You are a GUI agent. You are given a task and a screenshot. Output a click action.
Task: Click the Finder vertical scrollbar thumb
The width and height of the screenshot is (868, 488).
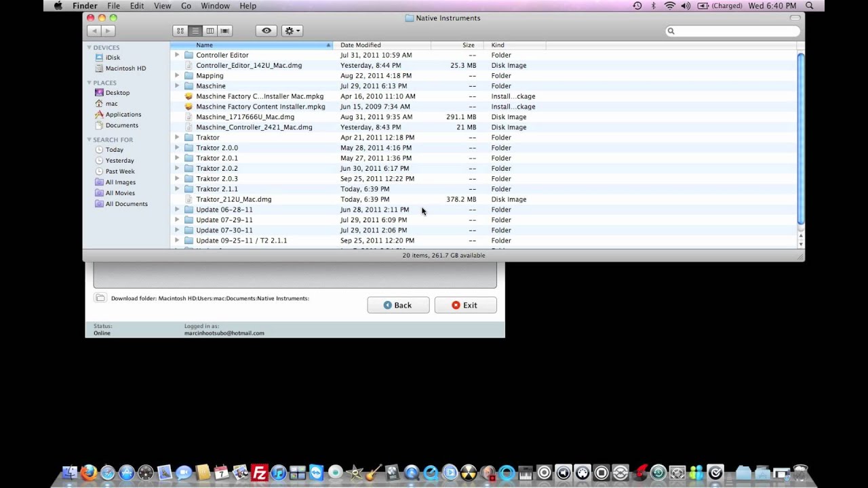click(801, 138)
